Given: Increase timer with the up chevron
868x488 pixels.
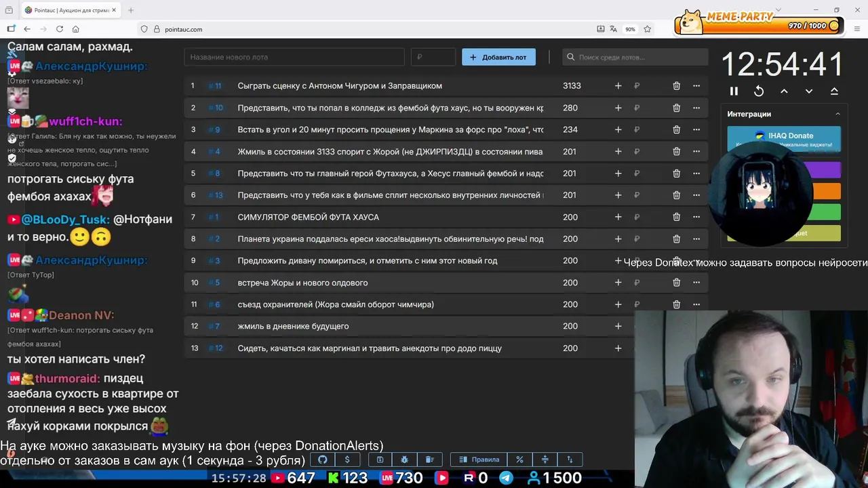Looking at the screenshot, I should tap(784, 91).
